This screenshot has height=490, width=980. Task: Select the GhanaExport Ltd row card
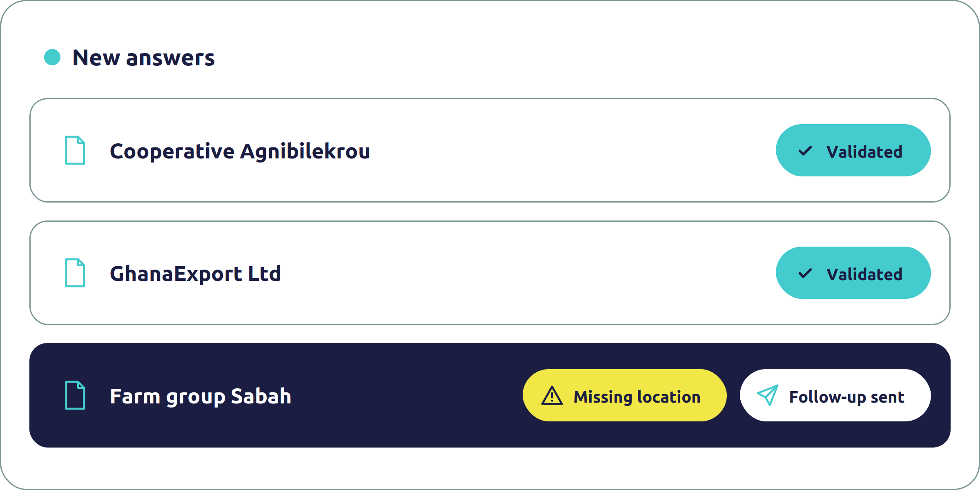(x=490, y=273)
